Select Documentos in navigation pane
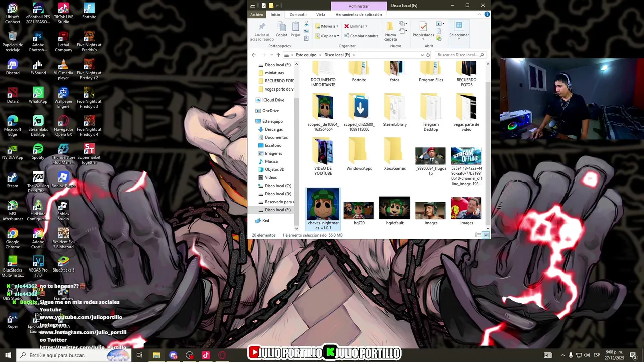This screenshot has height=362, width=644. click(x=276, y=137)
